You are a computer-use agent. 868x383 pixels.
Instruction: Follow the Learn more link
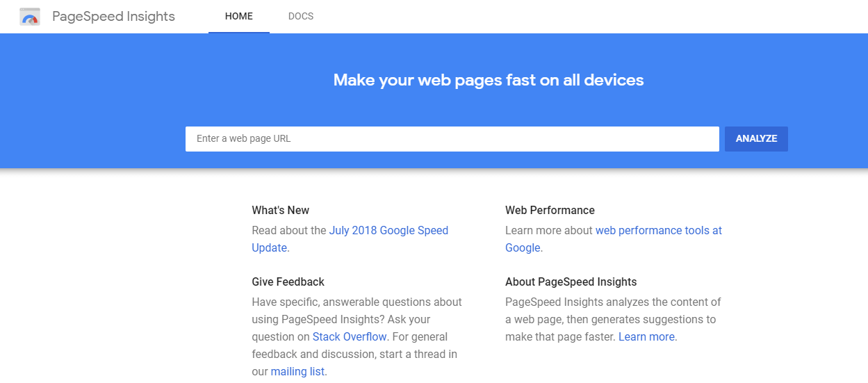646,336
